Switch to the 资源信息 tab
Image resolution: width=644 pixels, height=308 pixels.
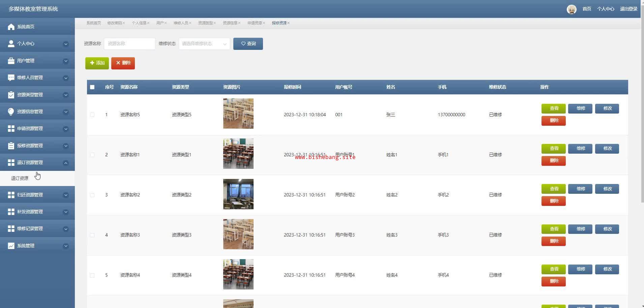[230, 23]
